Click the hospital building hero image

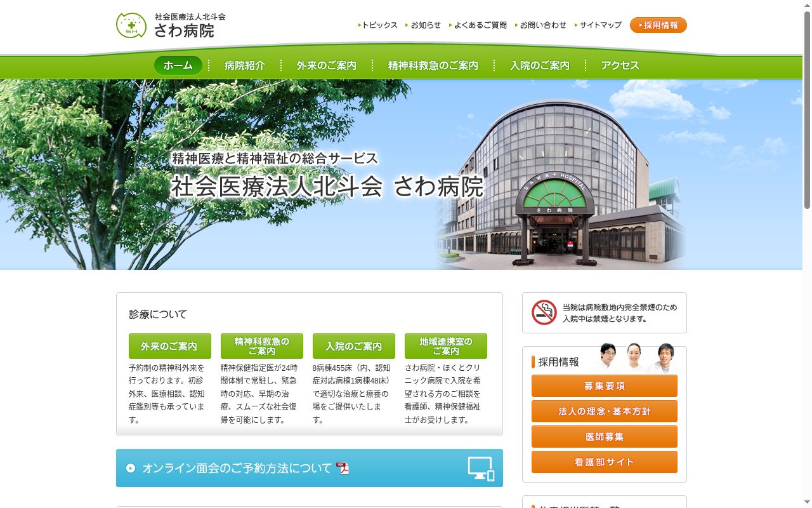561,184
